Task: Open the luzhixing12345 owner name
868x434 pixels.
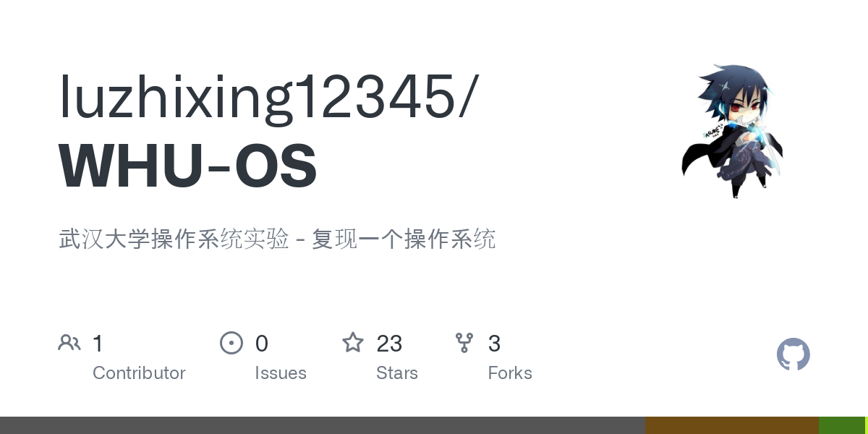Action: [x=268, y=97]
